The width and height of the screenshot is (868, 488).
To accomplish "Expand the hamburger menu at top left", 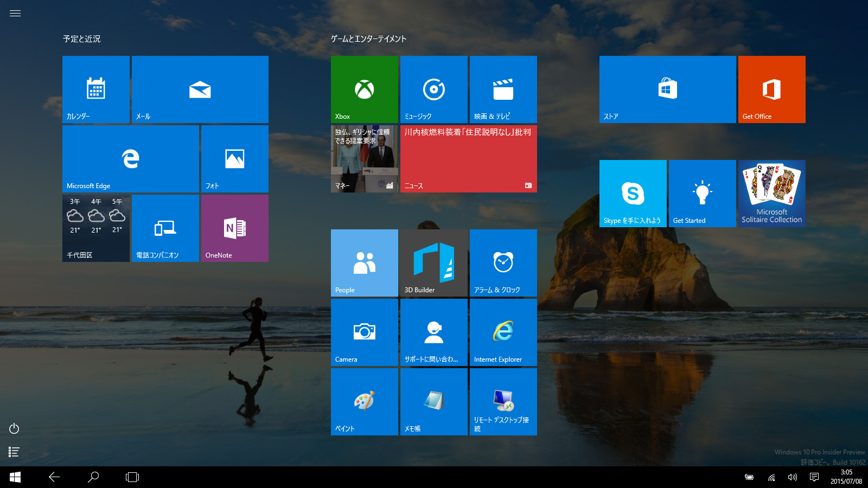I will tap(15, 14).
